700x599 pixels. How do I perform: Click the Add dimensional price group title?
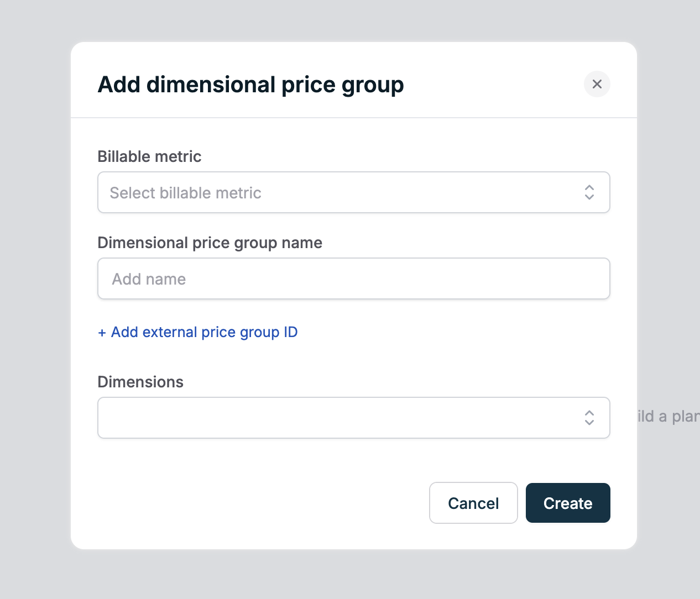pos(250,84)
